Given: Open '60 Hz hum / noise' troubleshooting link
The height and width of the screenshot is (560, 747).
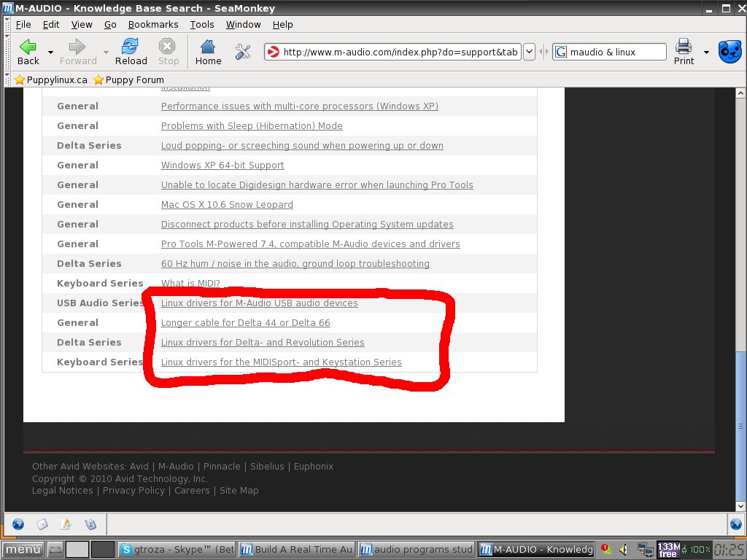Looking at the screenshot, I should pos(295,263).
